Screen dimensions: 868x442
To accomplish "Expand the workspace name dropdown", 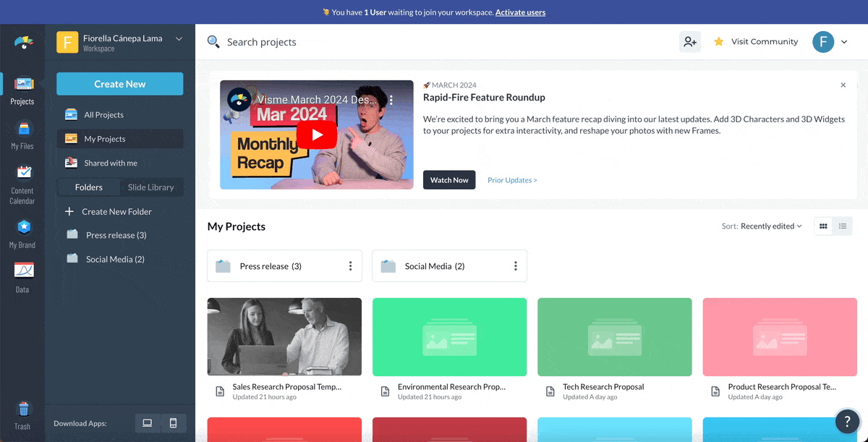I will (x=179, y=39).
